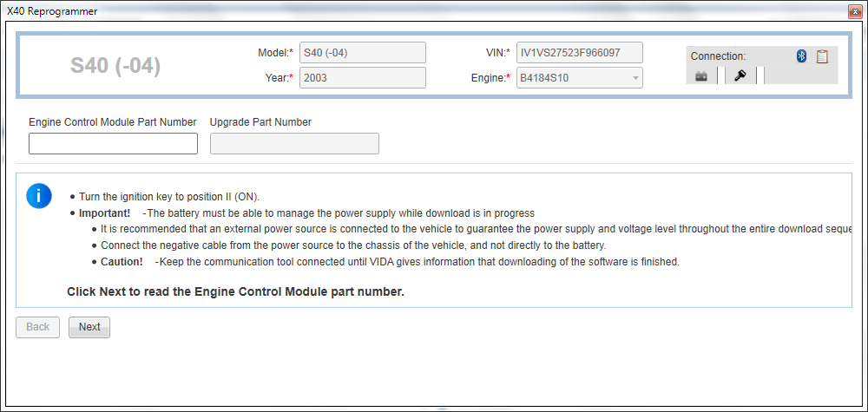The image size is (868, 412).
Task: Click the Year: label
Action: point(279,78)
